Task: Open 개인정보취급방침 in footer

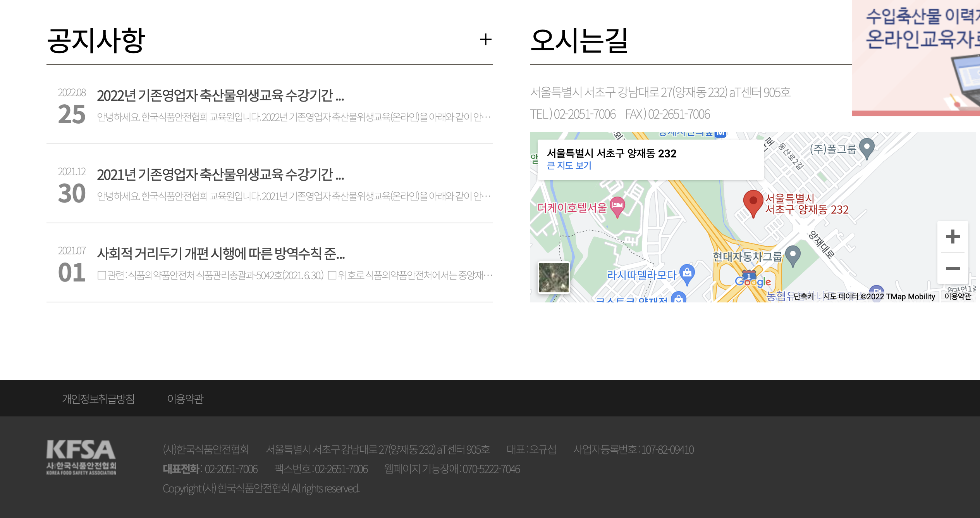Action: click(x=98, y=399)
